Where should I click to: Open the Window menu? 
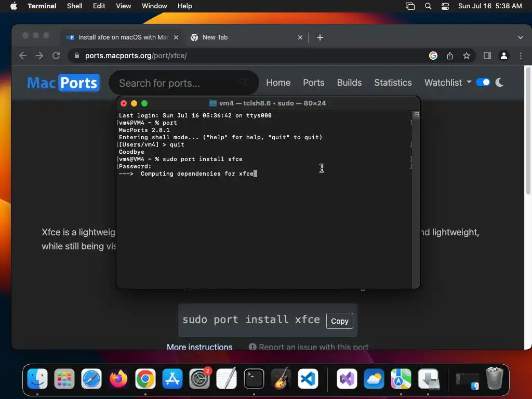pyautogui.click(x=154, y=6)
